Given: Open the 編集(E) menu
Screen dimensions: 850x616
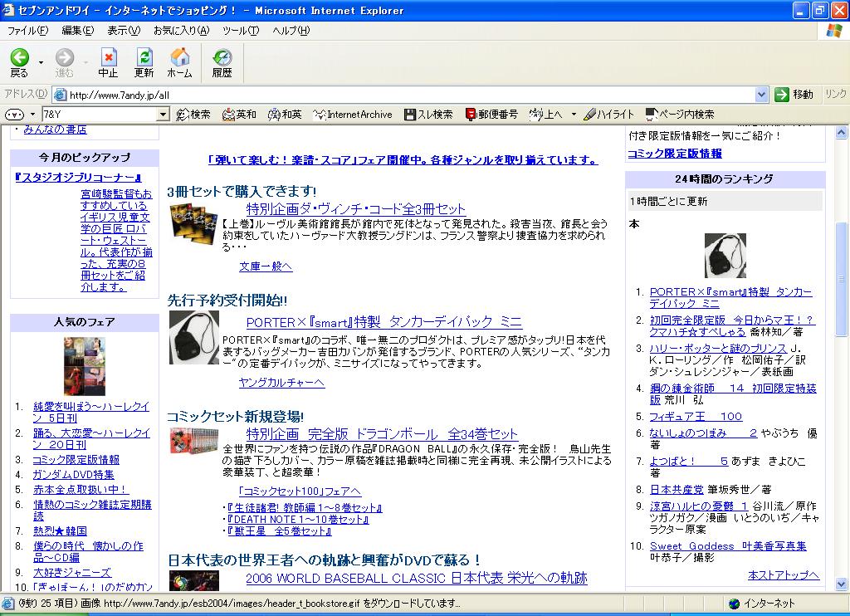Looking at the screenshot, I should click(77, 31).
